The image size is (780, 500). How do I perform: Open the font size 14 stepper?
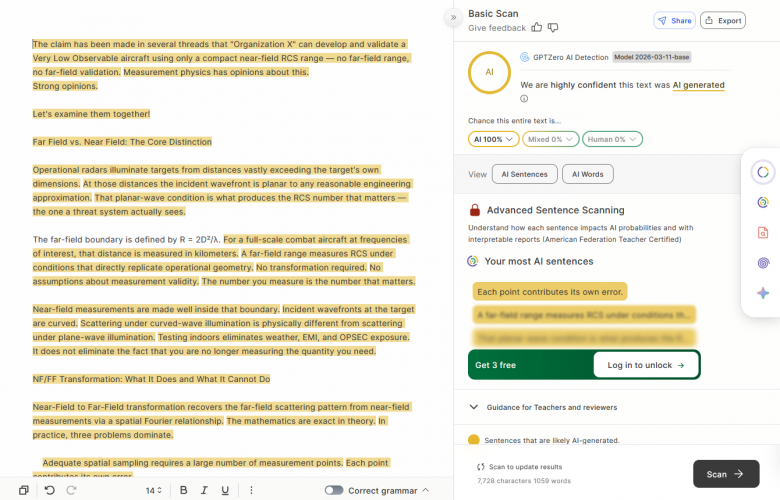pos(155,490)
